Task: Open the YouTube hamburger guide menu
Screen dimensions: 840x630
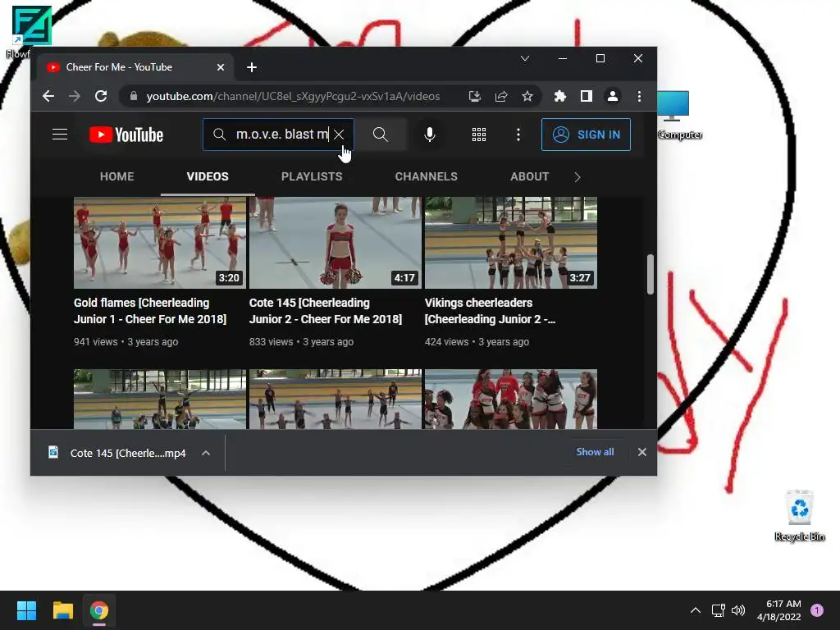Action: 60,135
